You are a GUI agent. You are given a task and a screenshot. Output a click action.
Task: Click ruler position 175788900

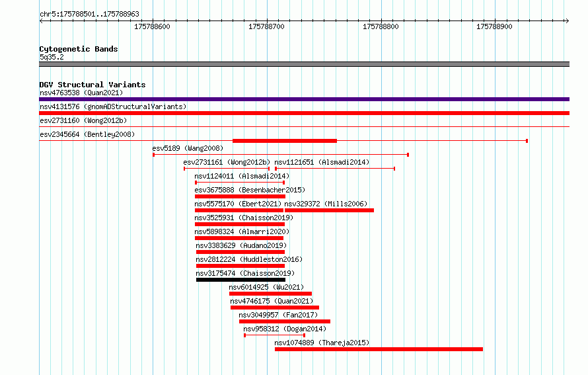pos(494,26)
